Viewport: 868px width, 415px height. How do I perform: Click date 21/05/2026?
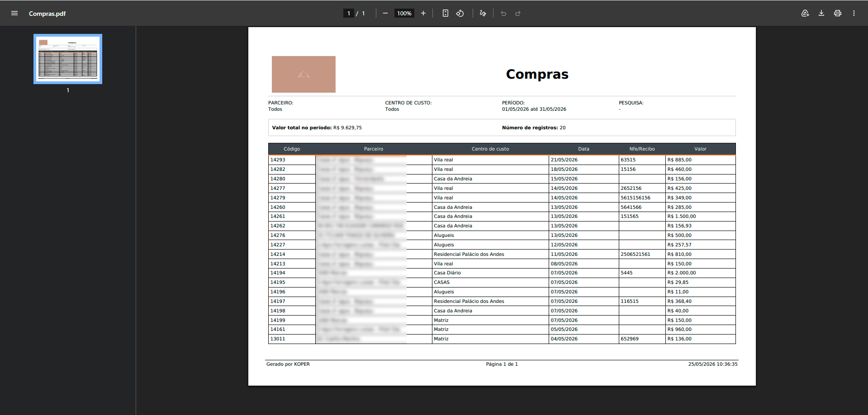564,160
